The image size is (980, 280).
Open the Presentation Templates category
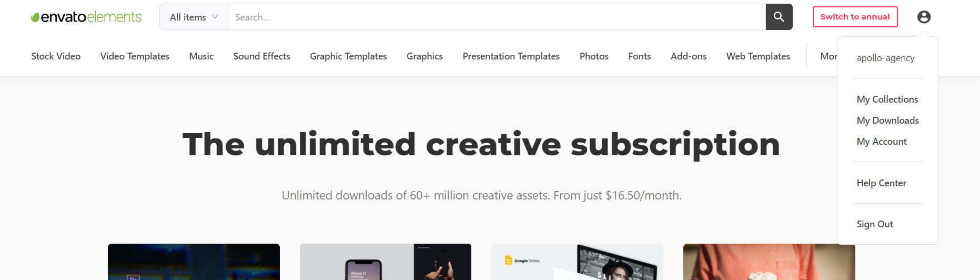click(511, 56)
